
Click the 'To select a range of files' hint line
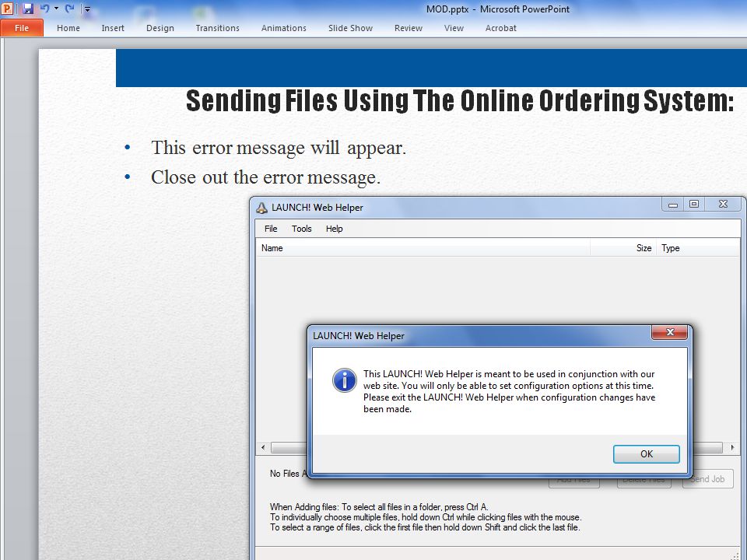425,527
